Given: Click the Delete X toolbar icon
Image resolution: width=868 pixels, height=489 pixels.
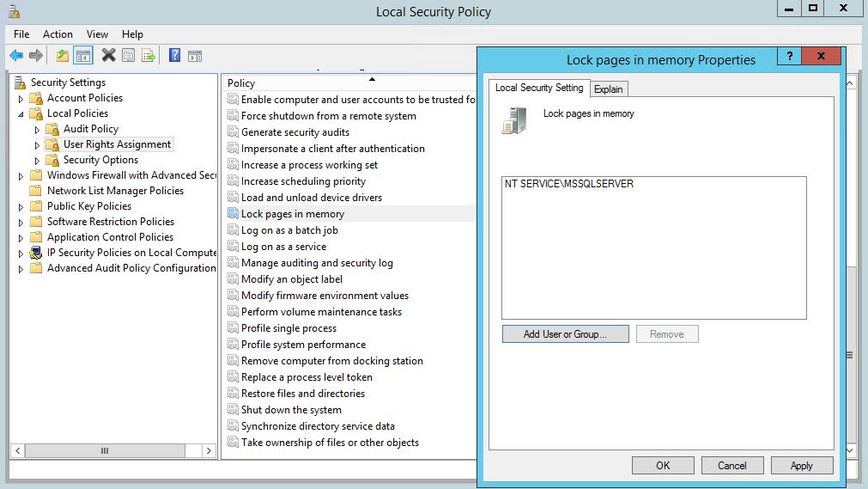Looking at the screenshot, I should tap(108, 56).
